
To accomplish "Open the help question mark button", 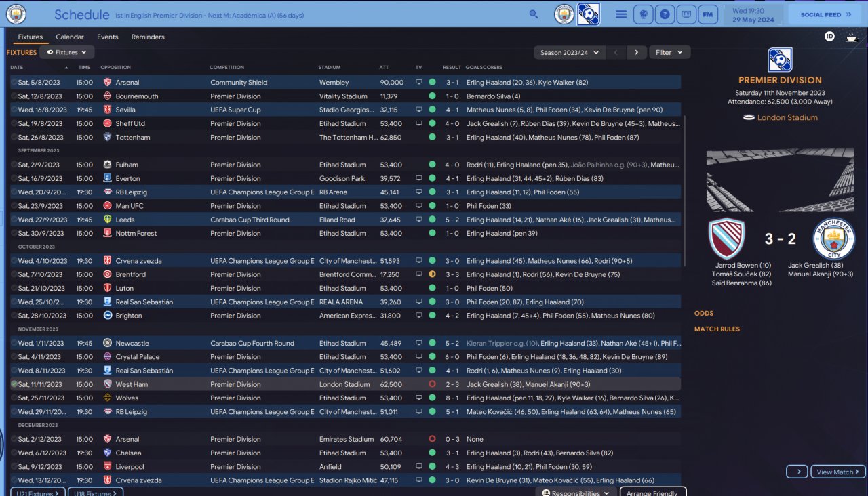I will [666, 14].
